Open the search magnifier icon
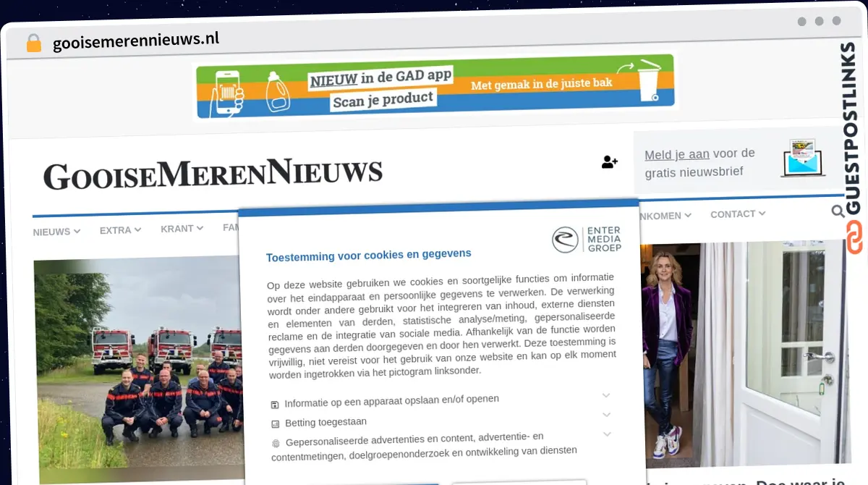This screenshot has width=868, height=485. tap(838, 211)
